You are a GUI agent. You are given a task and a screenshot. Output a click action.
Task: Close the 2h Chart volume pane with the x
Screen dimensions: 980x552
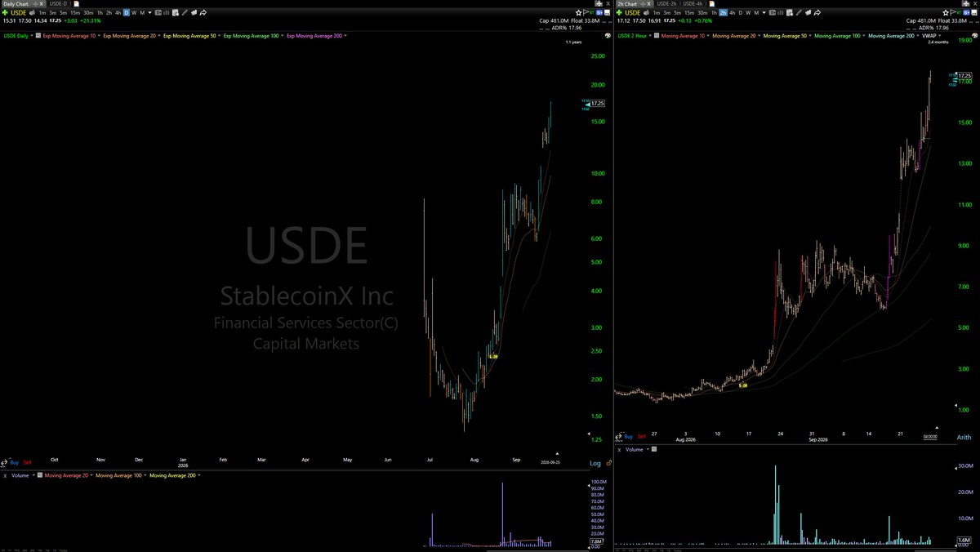click(x=619, y=450)
